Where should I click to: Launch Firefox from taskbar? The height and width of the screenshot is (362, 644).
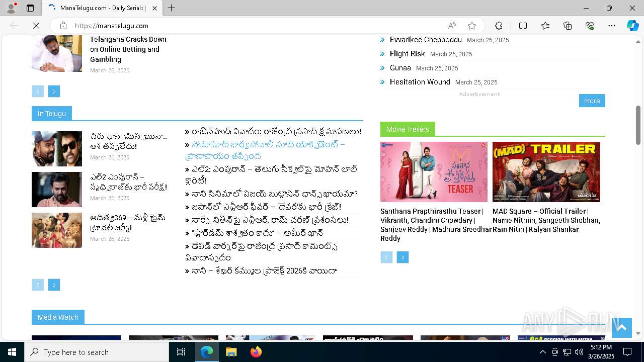point(256,352)
